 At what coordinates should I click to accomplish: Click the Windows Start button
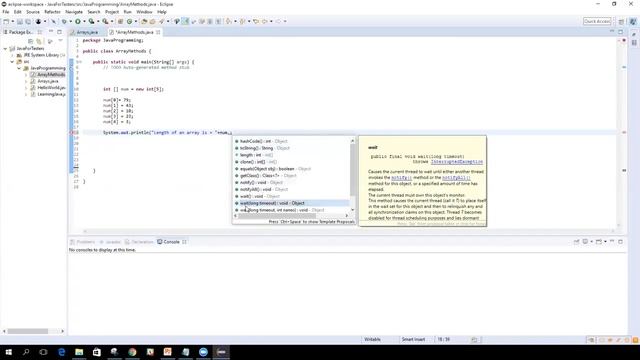click(x=9, y=352)
